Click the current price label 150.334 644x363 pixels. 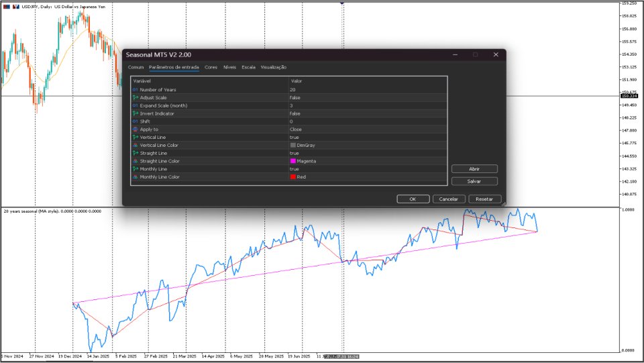pos(629,96)
